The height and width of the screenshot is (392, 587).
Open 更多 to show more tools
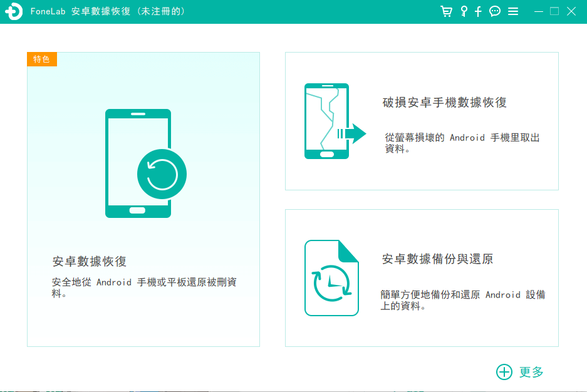pos(531,372)
